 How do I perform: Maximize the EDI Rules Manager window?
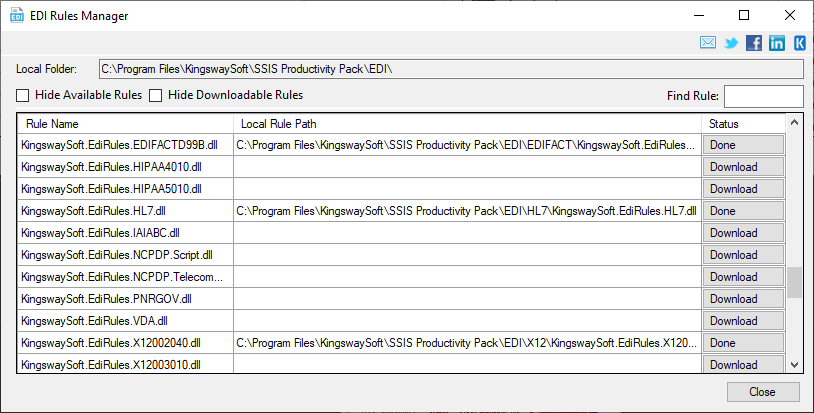click(x=744, y=15)
